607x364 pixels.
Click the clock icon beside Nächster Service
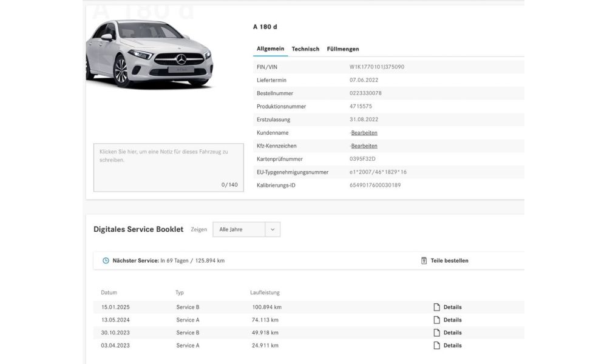(106, 261)
